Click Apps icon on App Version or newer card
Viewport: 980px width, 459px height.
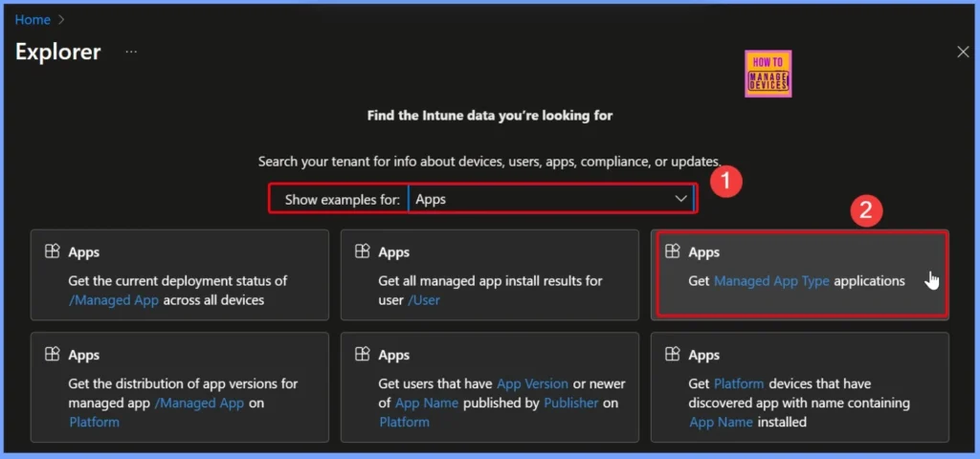click(x=363, y=354)
